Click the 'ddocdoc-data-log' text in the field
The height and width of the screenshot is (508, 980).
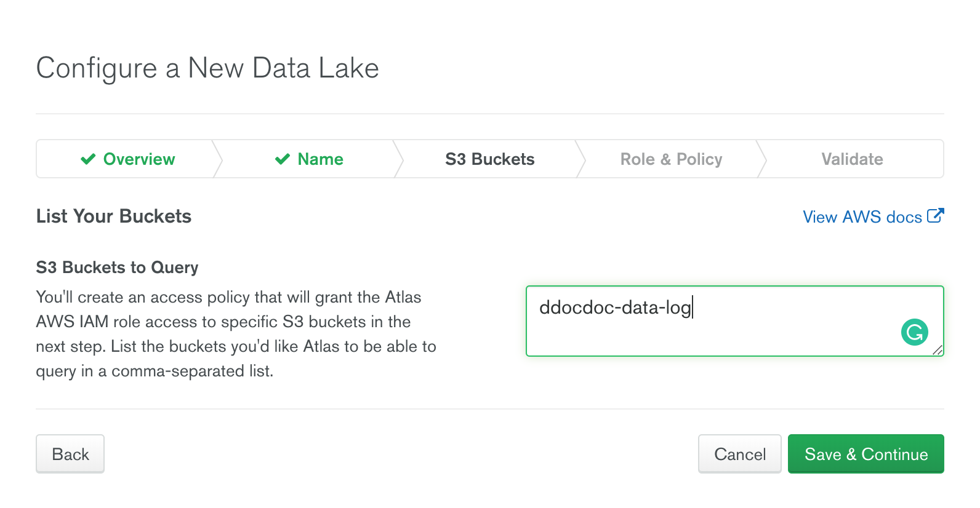pos(615,308)
